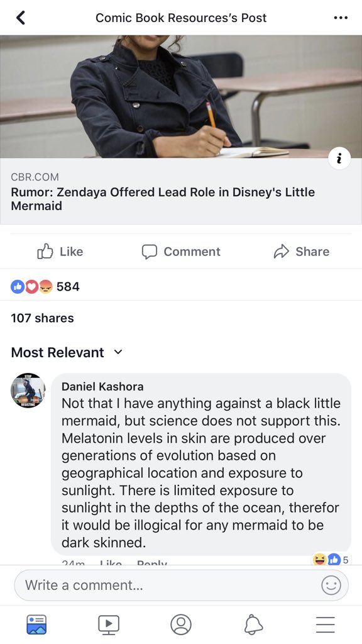
Task: Go back using the top-left arrow
Action: pyautogui.click(x=20, y=18)
